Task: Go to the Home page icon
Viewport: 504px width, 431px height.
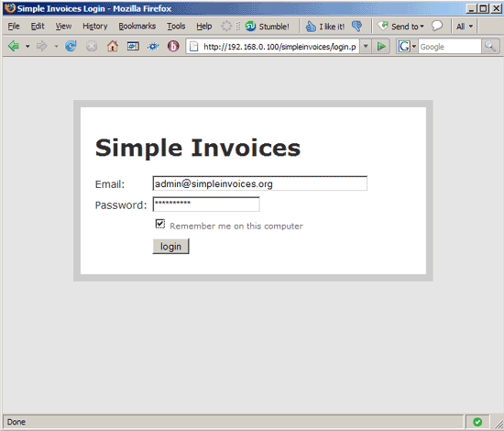Action: click(112, 47)
